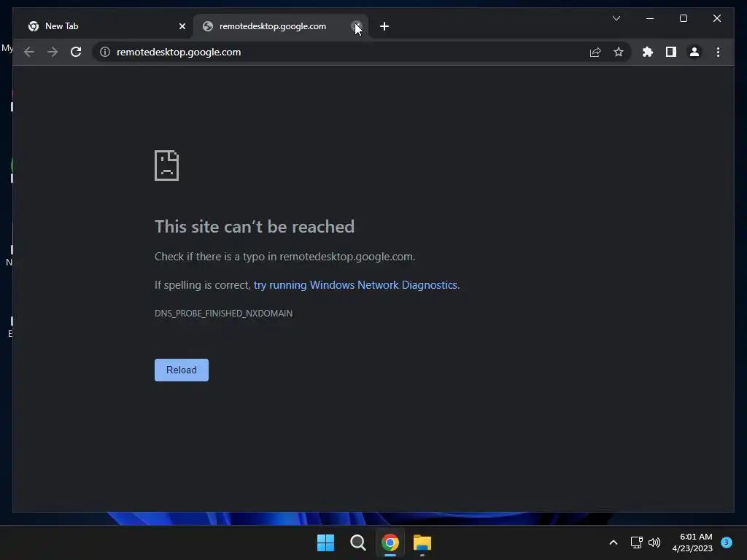Screen dimensions: 747x560
Task: Share this page icon
Action: (x=595, y=52)
